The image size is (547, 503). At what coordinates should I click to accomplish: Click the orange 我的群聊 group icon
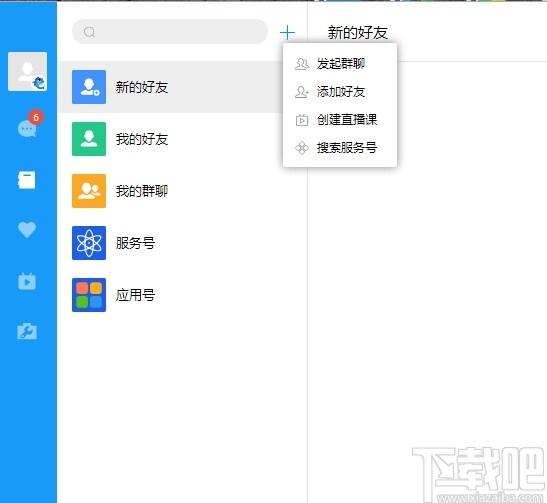pos(89,191)
